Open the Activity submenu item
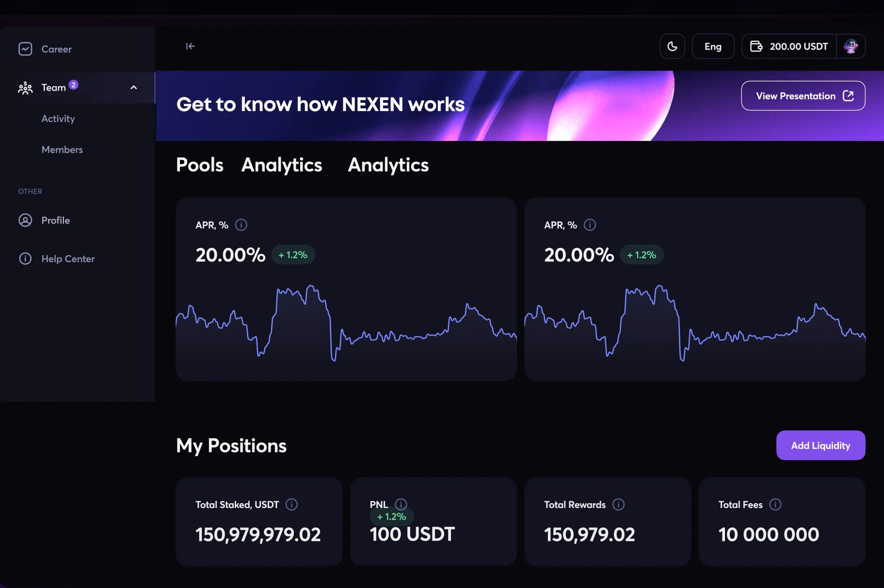884x588 pixels. point(58,119)
